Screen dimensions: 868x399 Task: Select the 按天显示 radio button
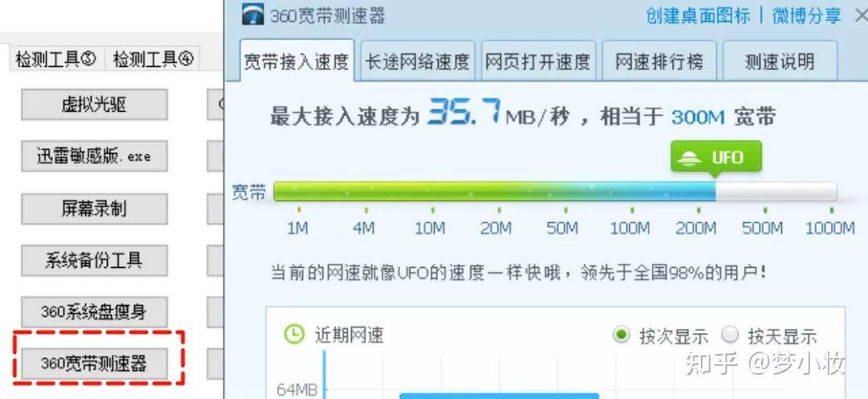[730, 335]
